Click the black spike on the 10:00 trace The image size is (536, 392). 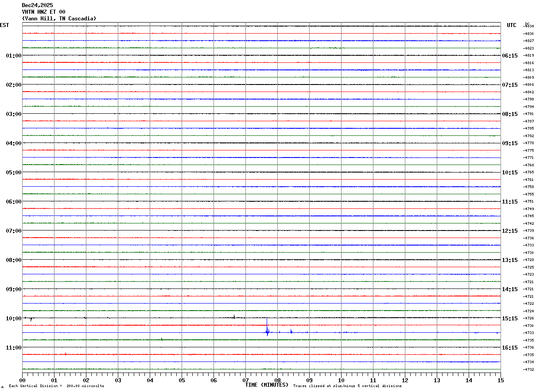point(234,316)
